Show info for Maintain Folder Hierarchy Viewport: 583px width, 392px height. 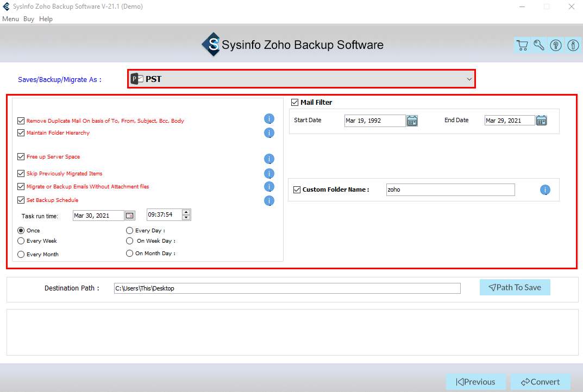tap(269, 132)
